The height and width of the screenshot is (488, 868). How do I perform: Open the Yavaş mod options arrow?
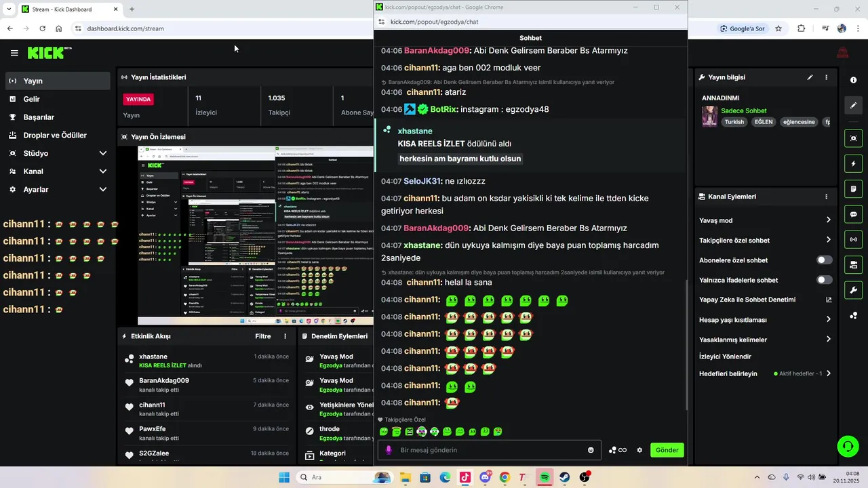[x=828, y=220]
